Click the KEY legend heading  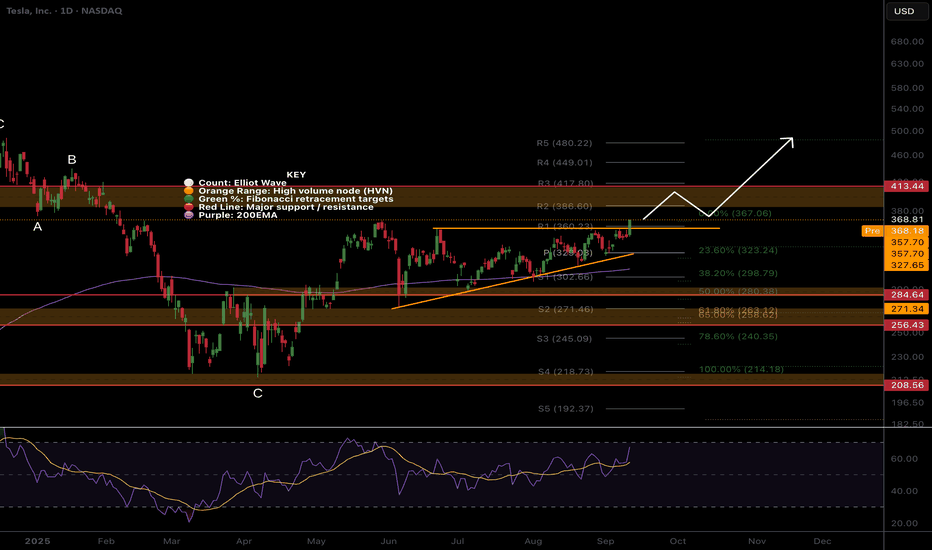click(296, 175)
